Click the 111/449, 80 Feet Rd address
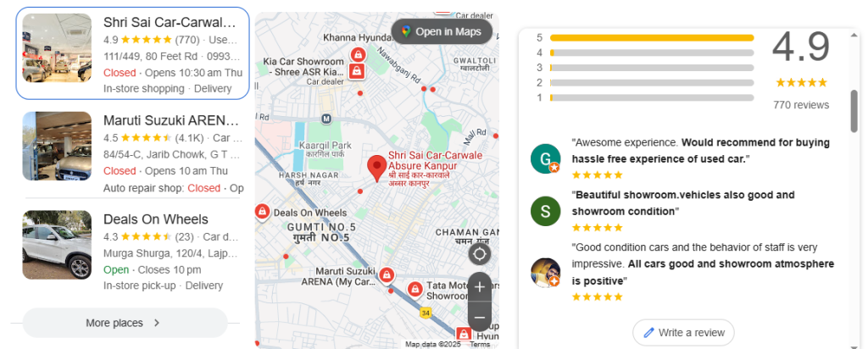Screen dimensions: 868x349 click(151, 57)
